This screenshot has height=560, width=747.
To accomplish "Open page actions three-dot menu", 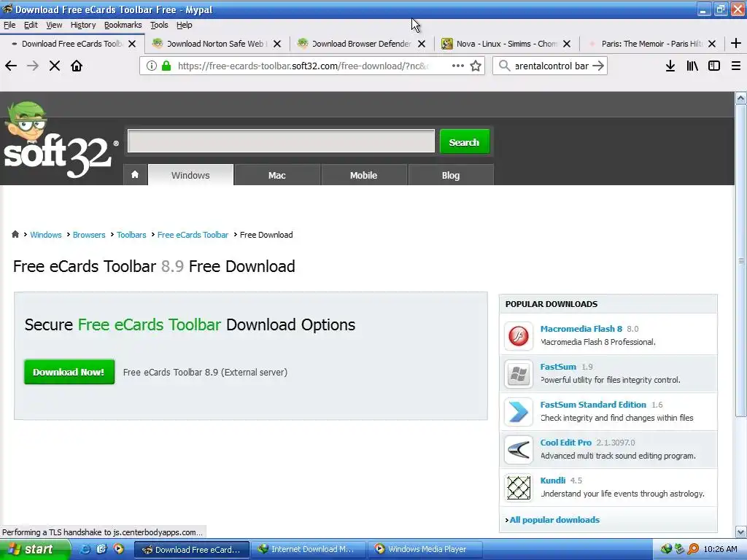I will (458, 66).
